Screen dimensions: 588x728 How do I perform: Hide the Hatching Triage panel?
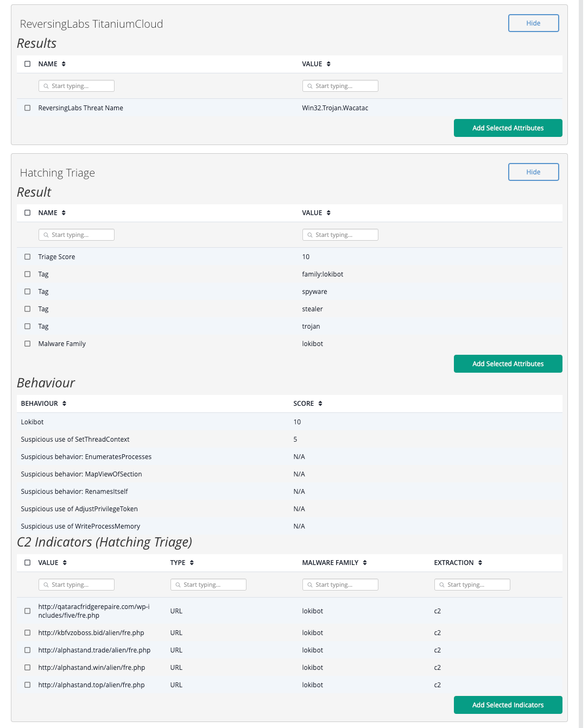pos(533,172)
